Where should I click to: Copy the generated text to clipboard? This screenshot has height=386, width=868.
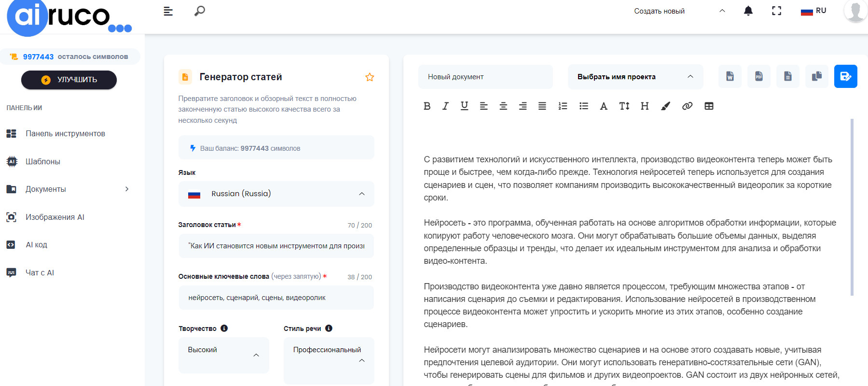(x=816, y=76)
